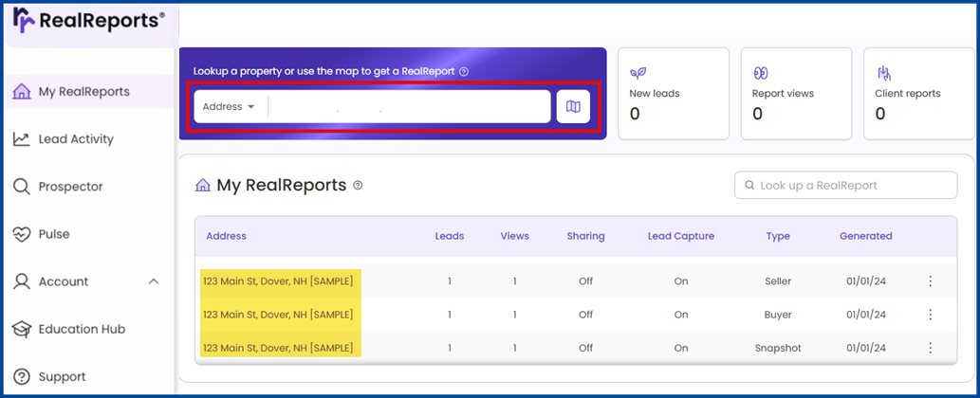
Task: Click the Report views icon
Action: [x=760, y=73]
